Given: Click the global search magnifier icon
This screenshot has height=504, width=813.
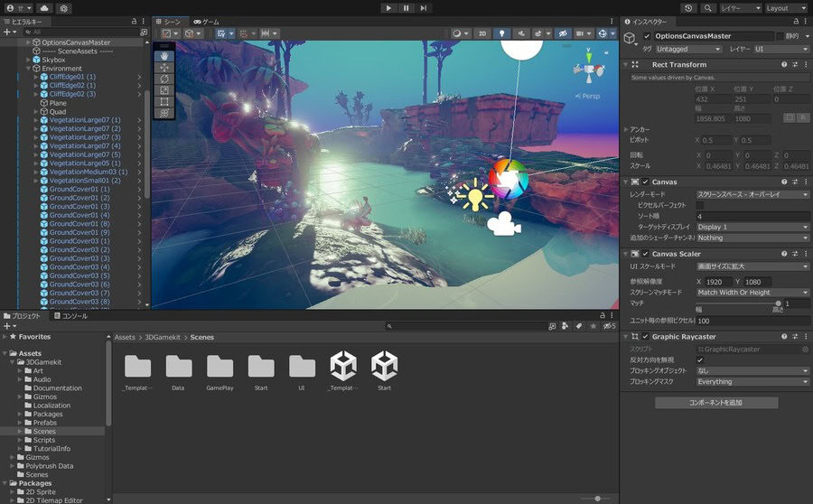Looking at the screenshot, I should (707, 8).
